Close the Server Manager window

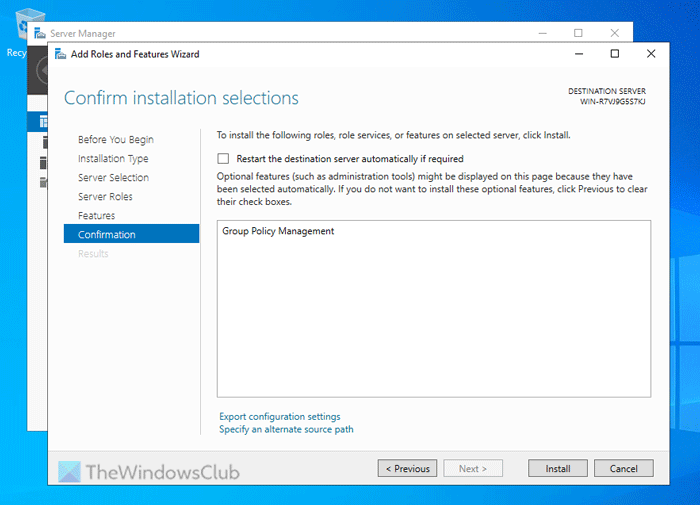coord(615,33)
